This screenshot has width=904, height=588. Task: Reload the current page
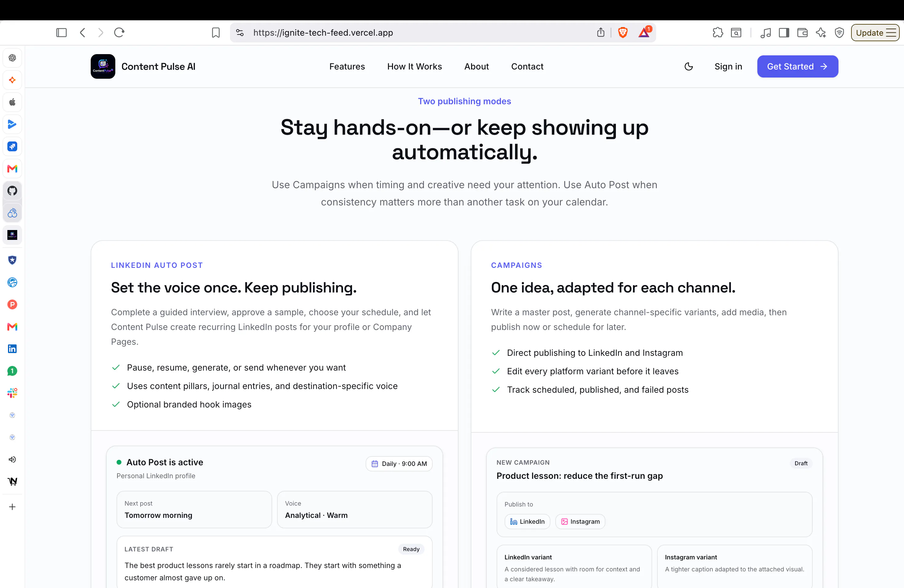click(x=119, y=33)
